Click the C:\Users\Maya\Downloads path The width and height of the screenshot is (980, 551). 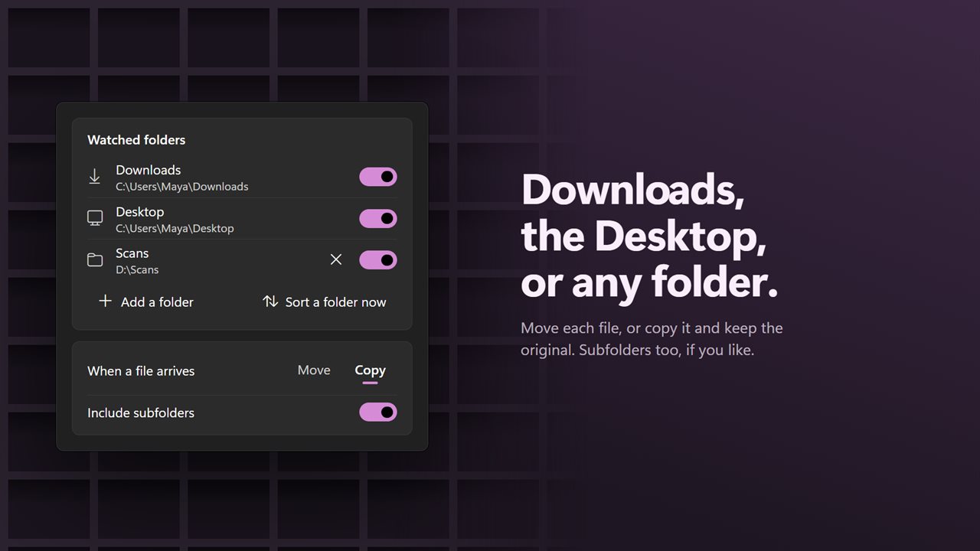(182, 187)
